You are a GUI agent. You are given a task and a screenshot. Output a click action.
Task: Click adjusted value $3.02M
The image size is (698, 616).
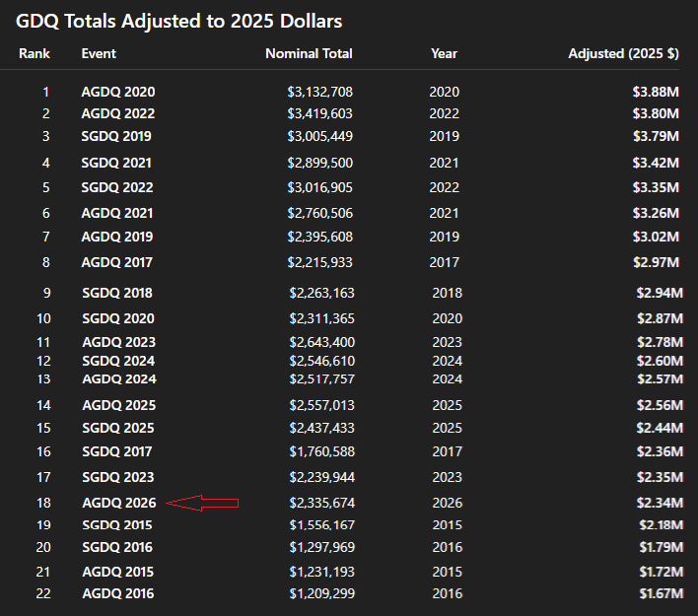pyautogui.click(x=657, y=237)
